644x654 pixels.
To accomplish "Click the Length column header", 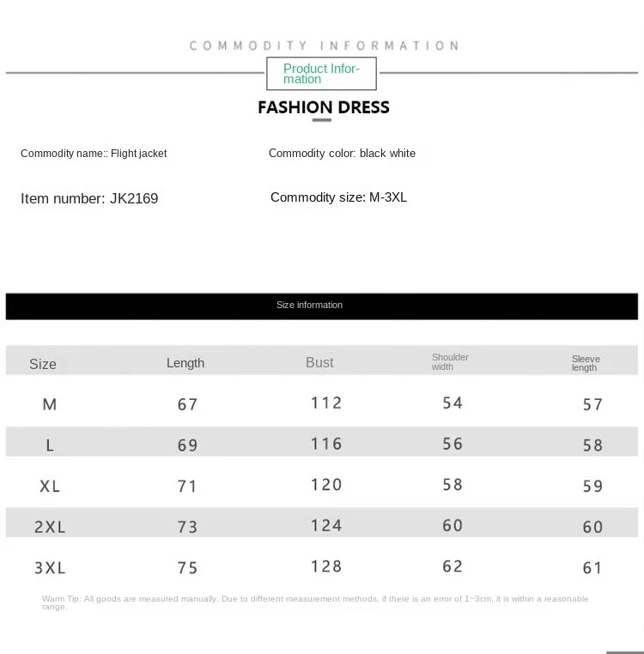I will [185, 363].
